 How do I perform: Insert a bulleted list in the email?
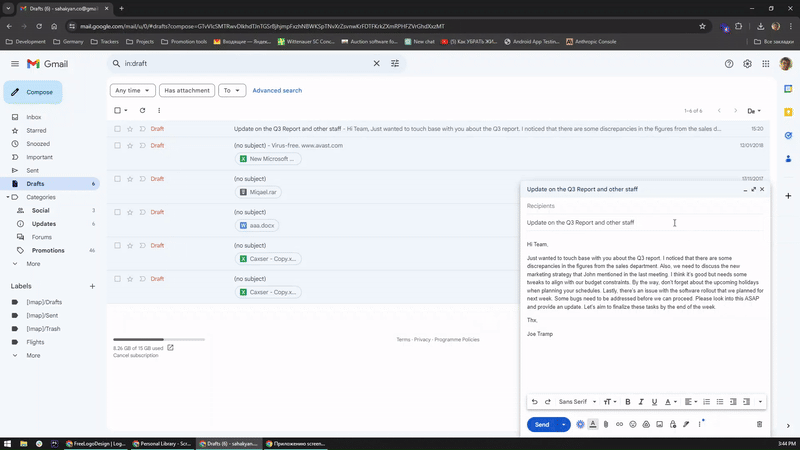pyautogui.click(x=719, y=402)
